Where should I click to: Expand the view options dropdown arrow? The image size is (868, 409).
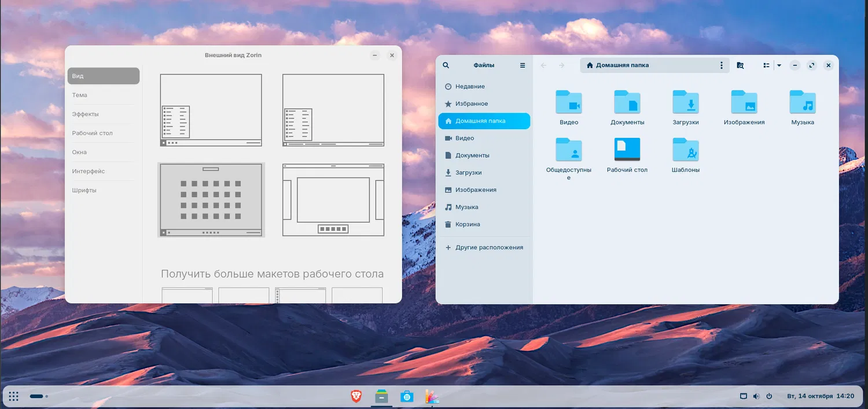click(779, 65)
